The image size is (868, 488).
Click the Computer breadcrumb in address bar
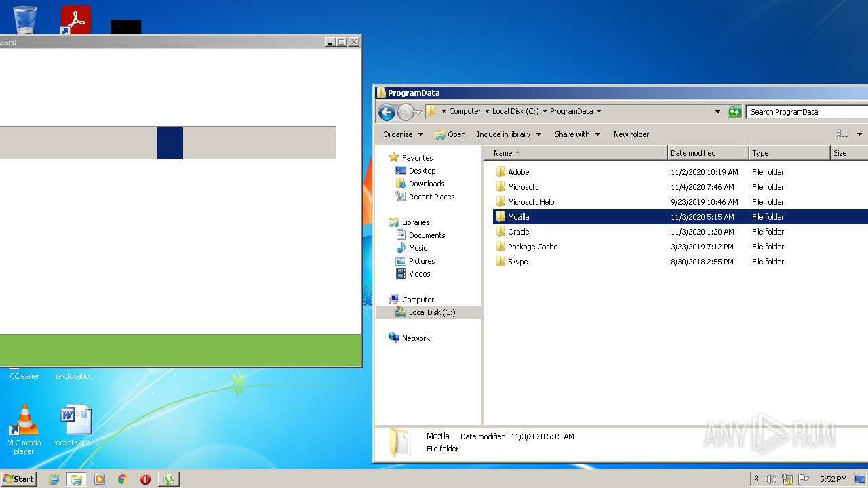[x=465, y=111]
